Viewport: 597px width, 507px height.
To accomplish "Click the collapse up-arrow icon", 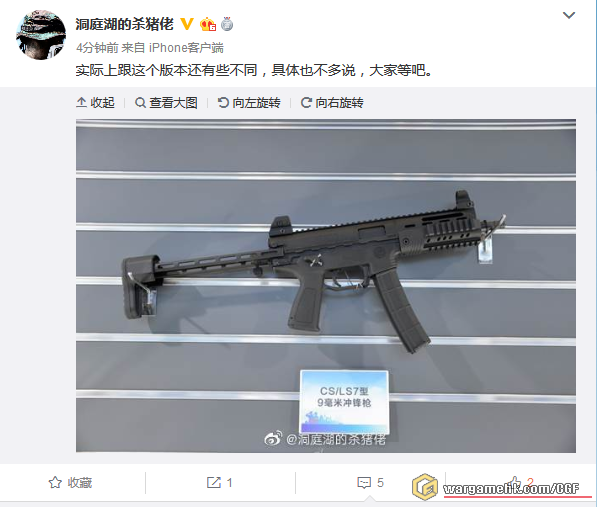I will 81,103.
